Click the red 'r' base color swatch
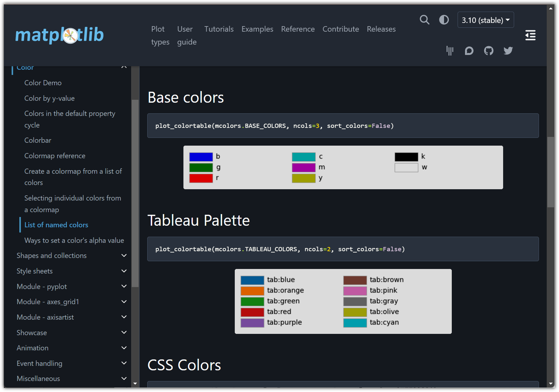 pyautogui.click(x=201, y=178)
